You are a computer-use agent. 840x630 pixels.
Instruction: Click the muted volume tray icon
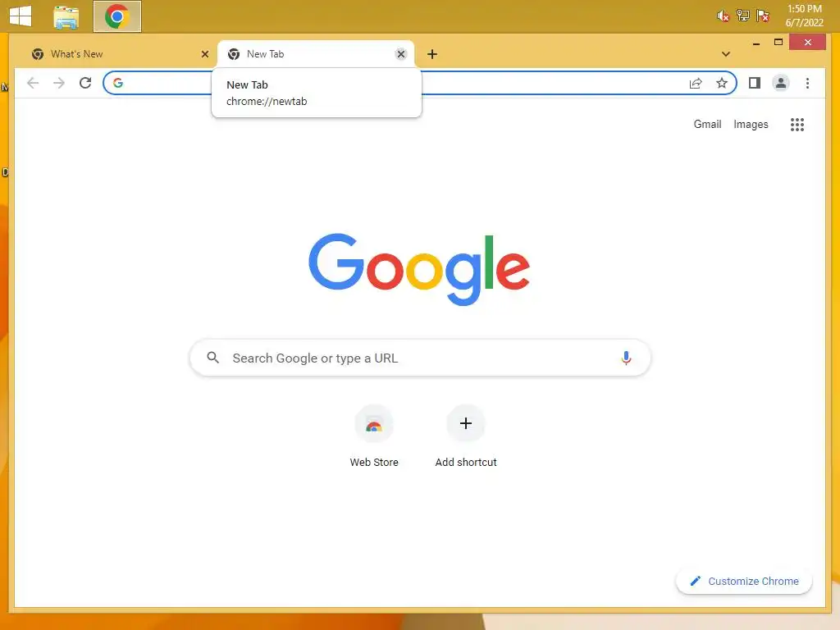(x=723, y=16)
